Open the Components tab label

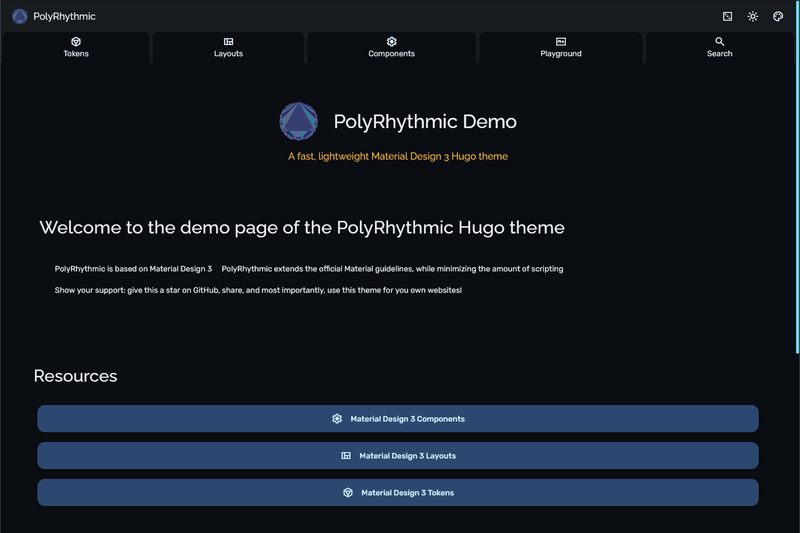point(391,54)
